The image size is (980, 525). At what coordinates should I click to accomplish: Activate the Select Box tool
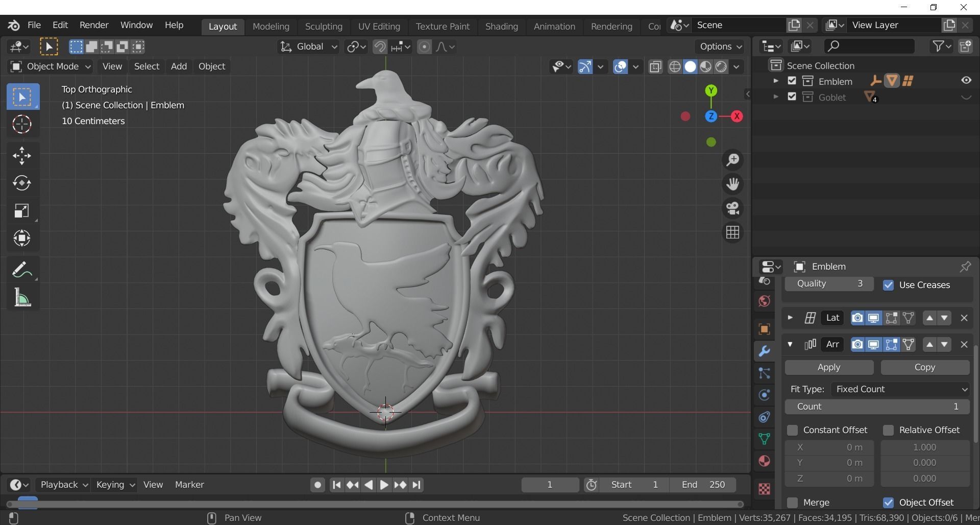coord(22,97)
